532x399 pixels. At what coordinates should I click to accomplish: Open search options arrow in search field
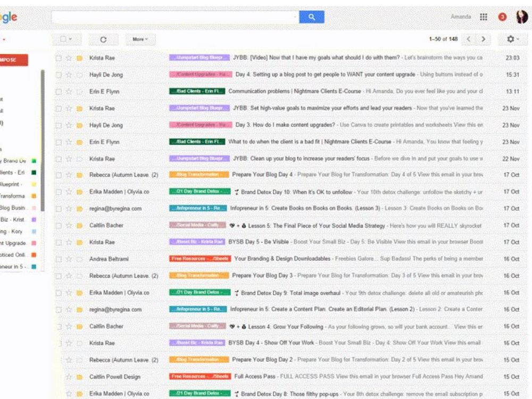click(x=295, y=17)
